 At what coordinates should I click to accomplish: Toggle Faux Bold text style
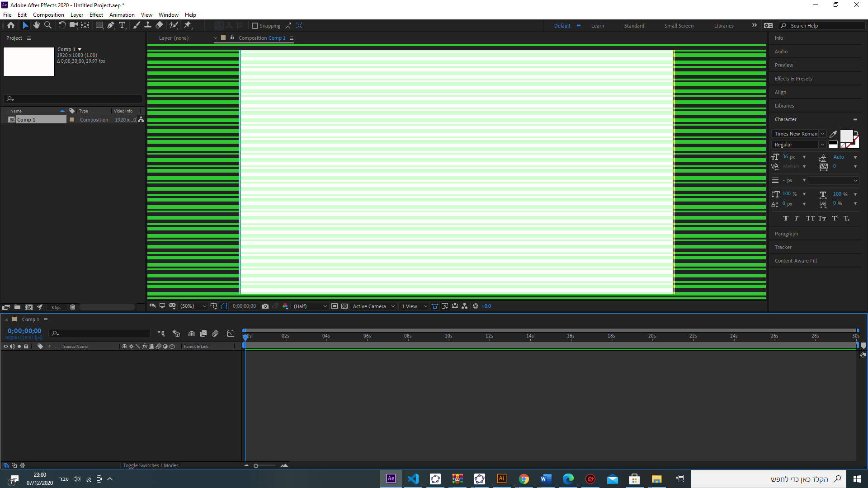[x=786, y=219]
